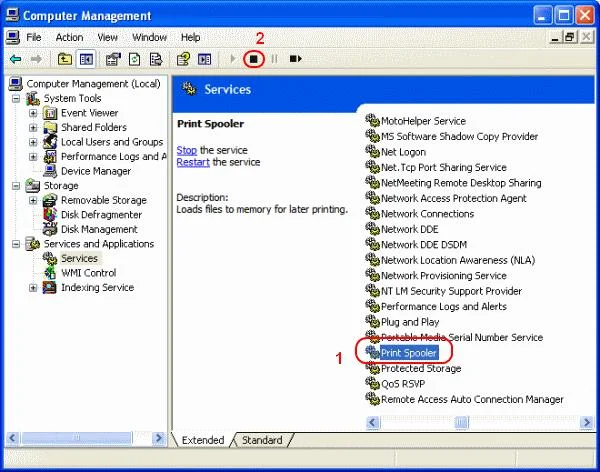Viewport: 600px width, 472px height.
Task: Select Computer Management (Local) root node
Action: pyautogui.click(x=93, y=84)
